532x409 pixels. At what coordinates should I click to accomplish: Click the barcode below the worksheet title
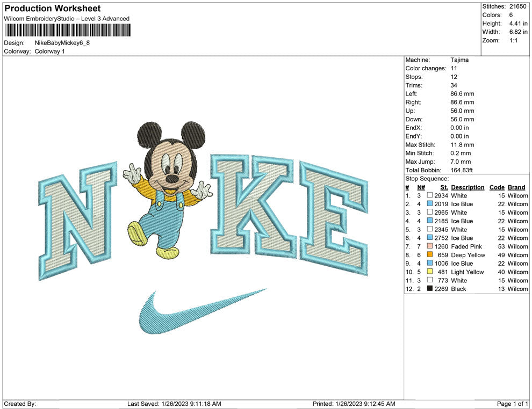67,30
